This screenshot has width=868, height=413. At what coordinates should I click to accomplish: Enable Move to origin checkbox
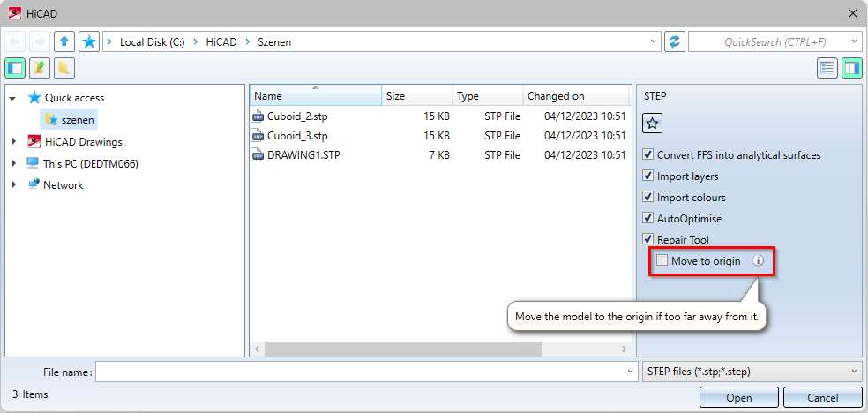(x=662, y=260)
